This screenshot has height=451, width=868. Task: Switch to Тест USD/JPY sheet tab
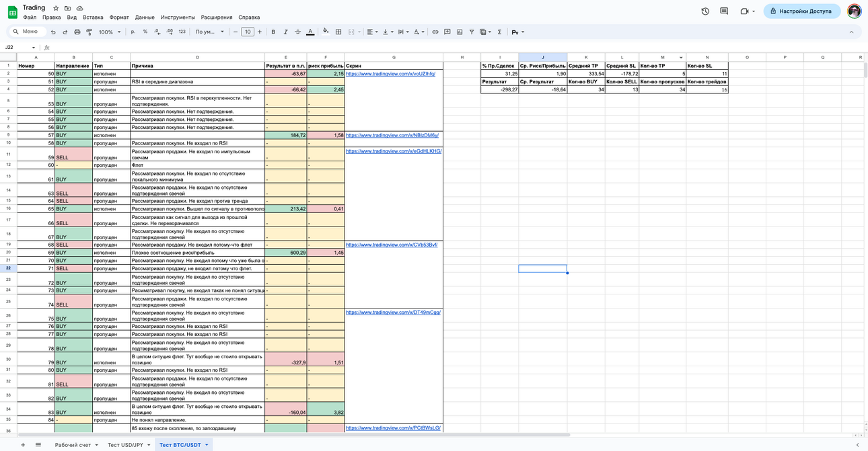125,445
